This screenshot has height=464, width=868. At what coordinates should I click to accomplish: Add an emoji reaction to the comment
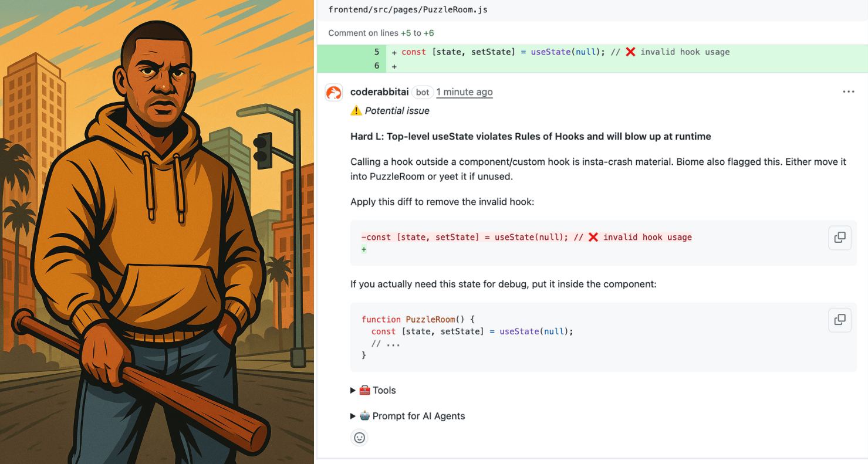[360, 438]
